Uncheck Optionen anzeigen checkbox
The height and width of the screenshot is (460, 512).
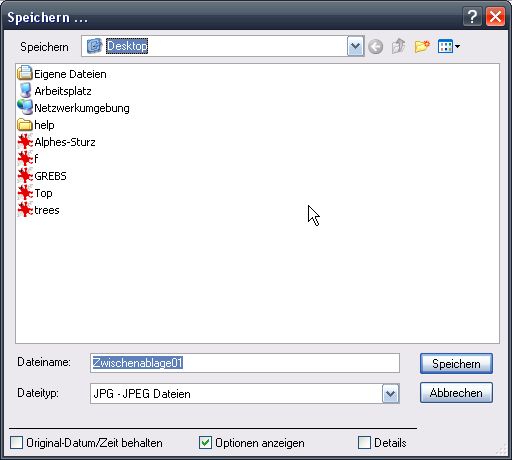click(205, 443)
